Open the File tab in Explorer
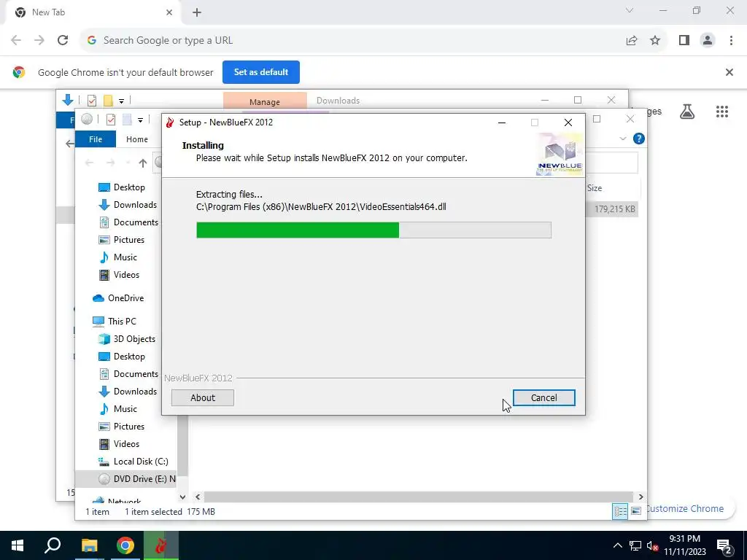Image resolution: width=747 pixels, height=560 pixels. [96, 139]
